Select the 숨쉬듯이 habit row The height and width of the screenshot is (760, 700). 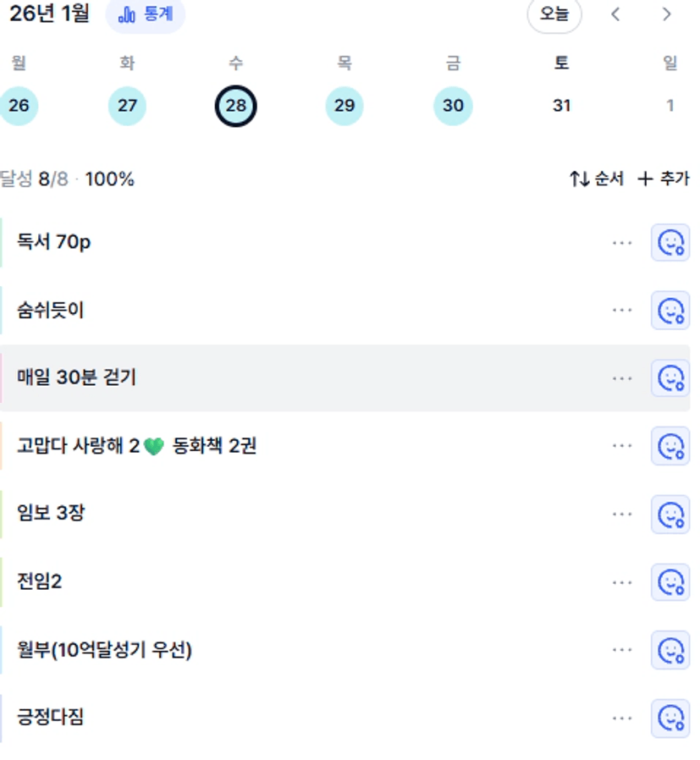click(254, 311)
